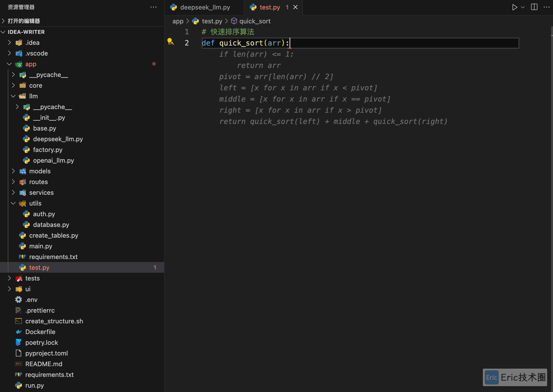Open run.py file

click(x=82, y=385)
